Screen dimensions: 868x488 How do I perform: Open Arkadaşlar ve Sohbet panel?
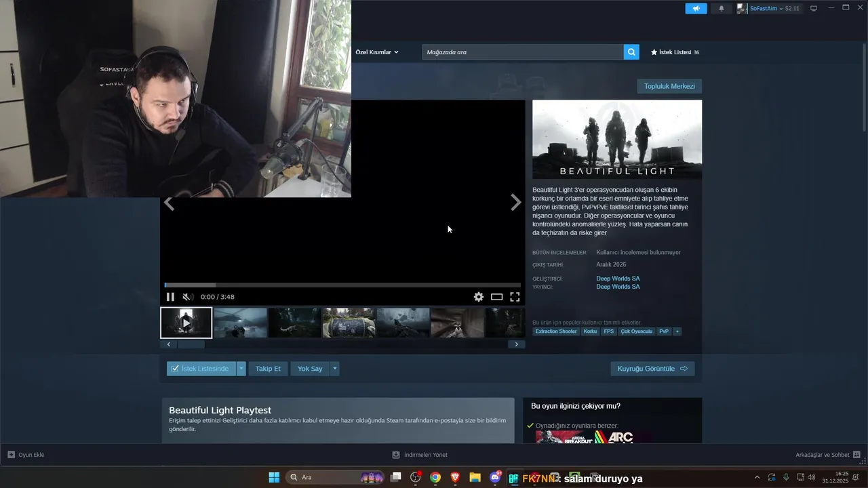point(828,455)
